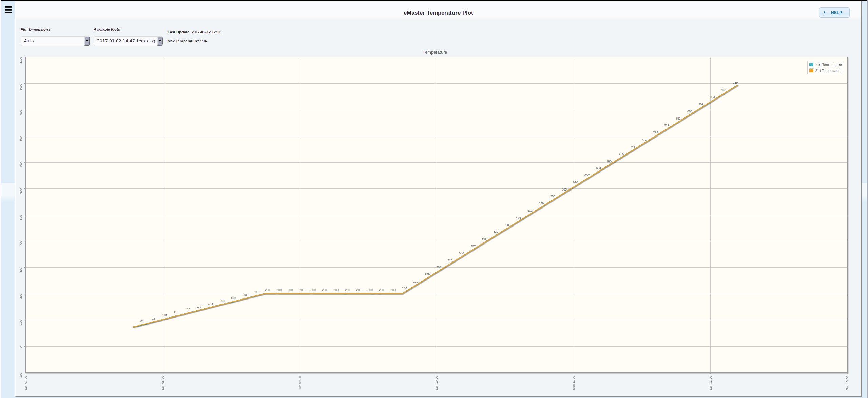Click the Temperature chart title

[x=435, y=52]
